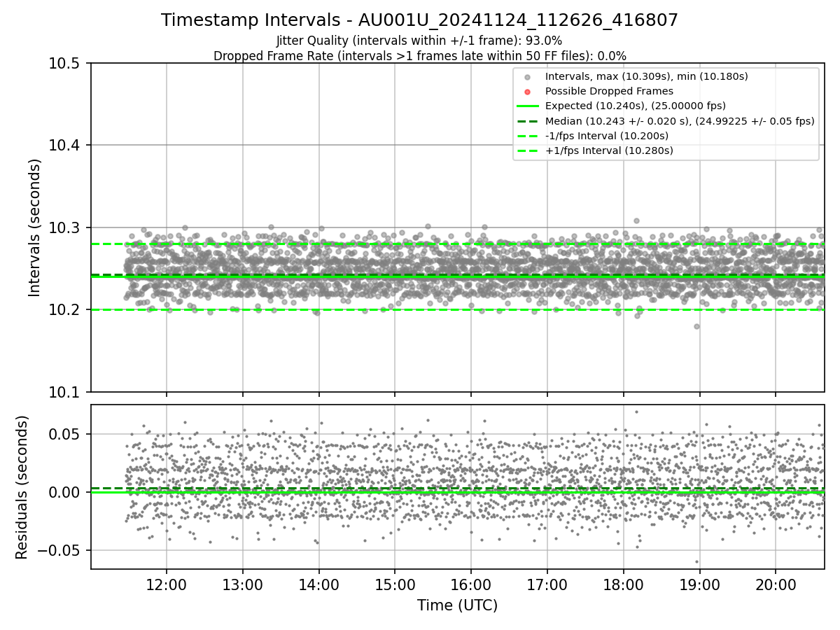Select legend entry 'Expected (10.240s), (25.00000 fps)'
This screenshot has width=840, height=630.
(635, 106)
